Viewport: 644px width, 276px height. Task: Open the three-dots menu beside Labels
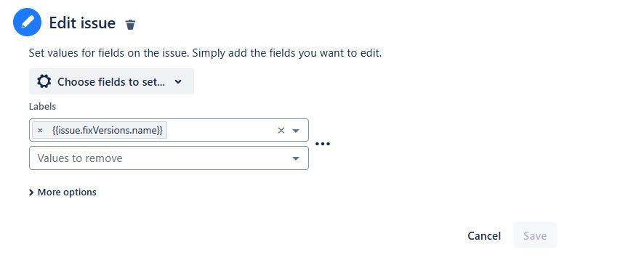point(323,144)
